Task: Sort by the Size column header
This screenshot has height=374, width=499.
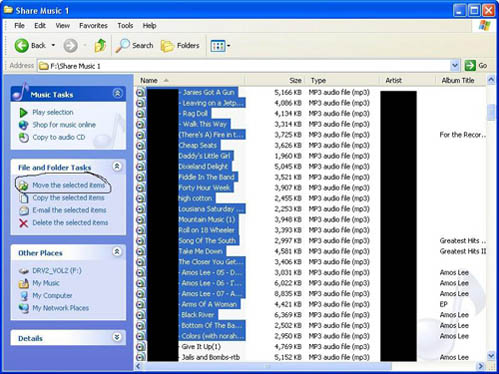Action: tap(275, 80)
